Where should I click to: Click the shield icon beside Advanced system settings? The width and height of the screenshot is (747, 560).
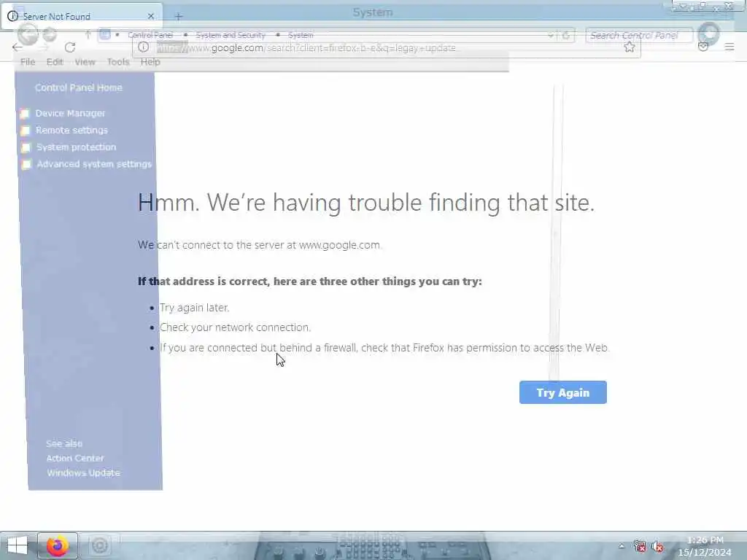click(27, 165)
